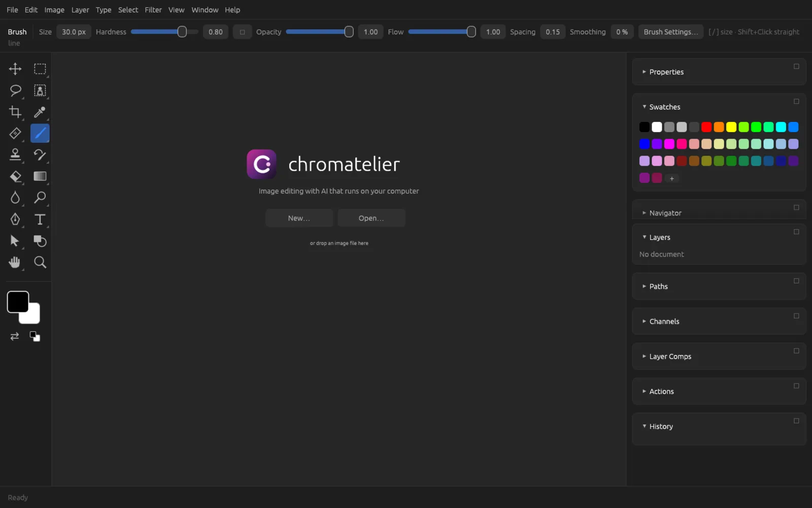Click the Spacing value field
The width and height of the screenshot is (812, 508).
pos(553,32)
